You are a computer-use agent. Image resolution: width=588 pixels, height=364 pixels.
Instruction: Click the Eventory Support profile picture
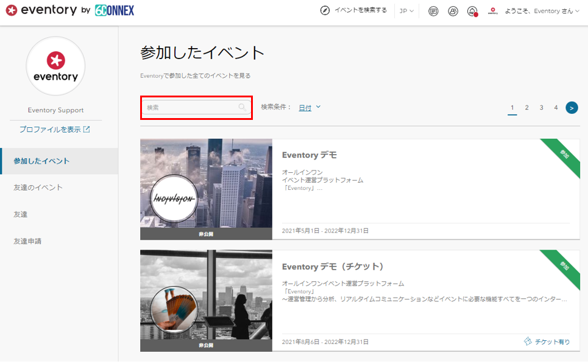click(55, 66)
